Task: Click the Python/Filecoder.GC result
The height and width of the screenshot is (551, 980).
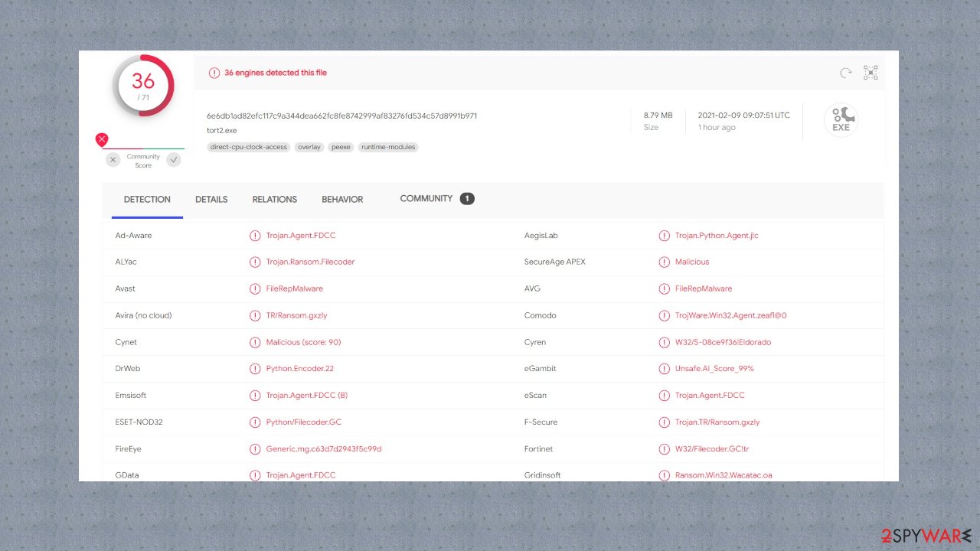Action: pyautogui.click(x=304, y=422)
